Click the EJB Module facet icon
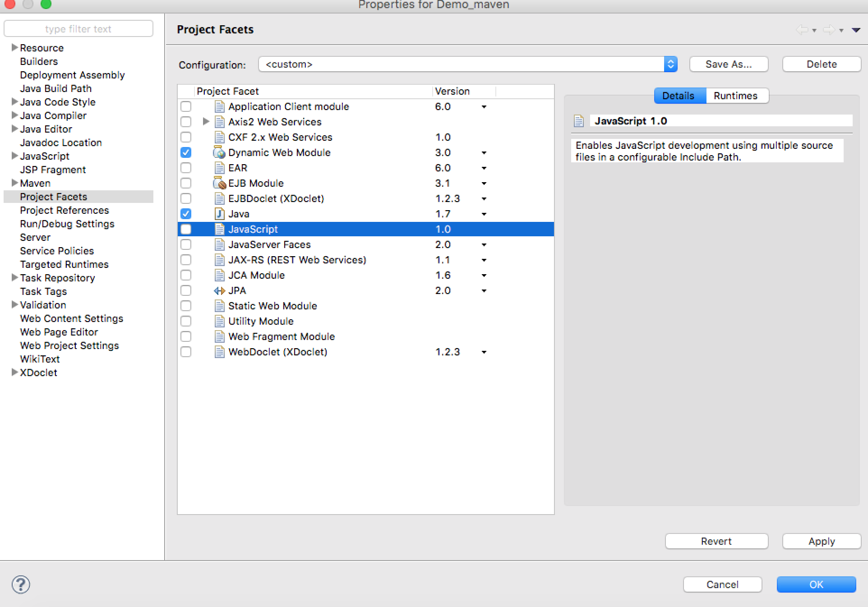Image resolution: width=868 pixels, height=607 pixels. (x=219, y=183)
